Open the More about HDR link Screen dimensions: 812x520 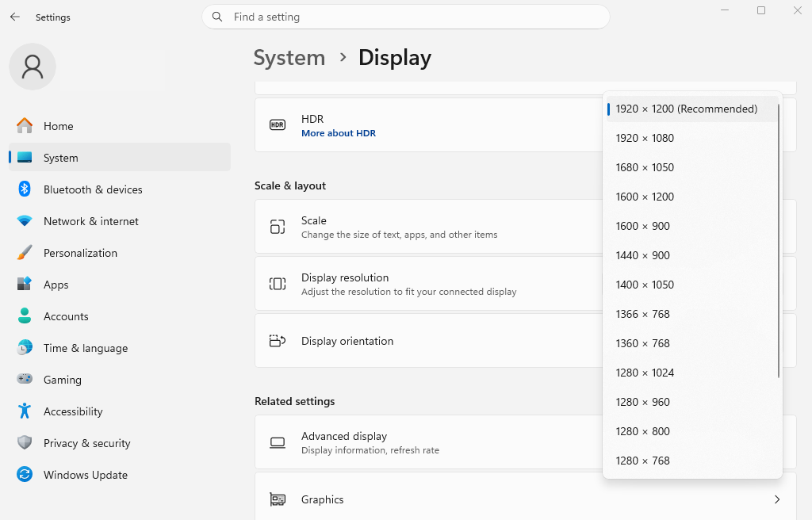point(339,133)
